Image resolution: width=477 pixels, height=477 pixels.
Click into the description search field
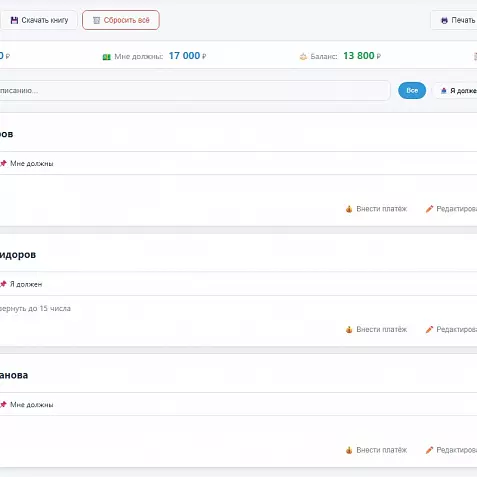click(x=195, y=90)
